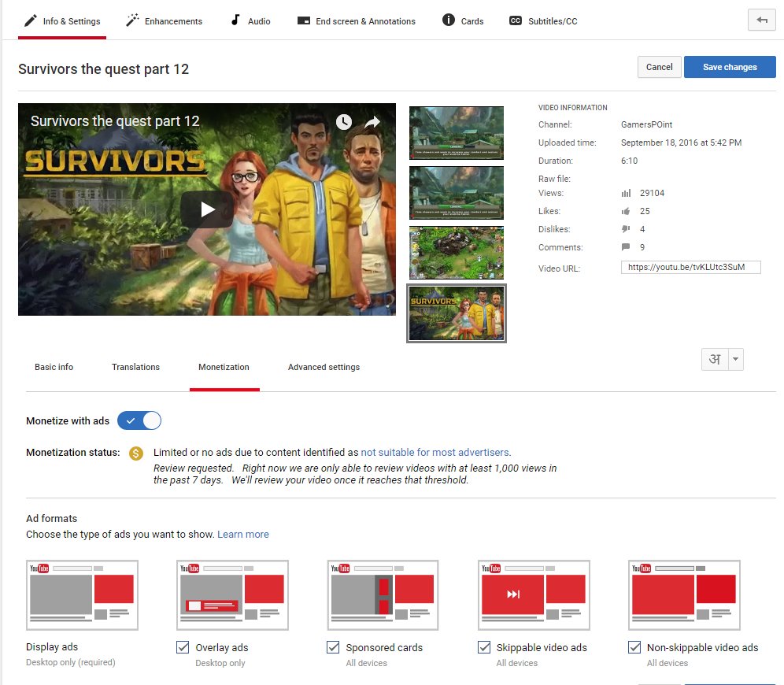This screenshot has width=784, height=685.
Task: Click the share arrow on video
Action: pos(372,121)
